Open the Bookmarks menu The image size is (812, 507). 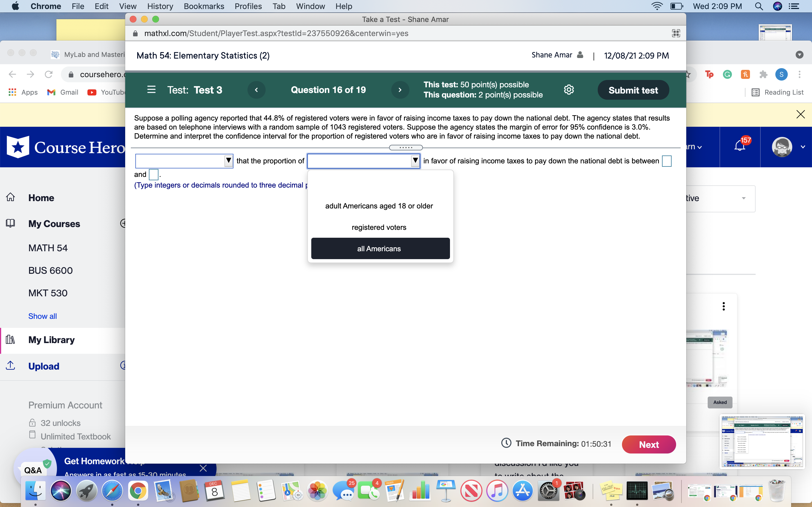point(204,6)
